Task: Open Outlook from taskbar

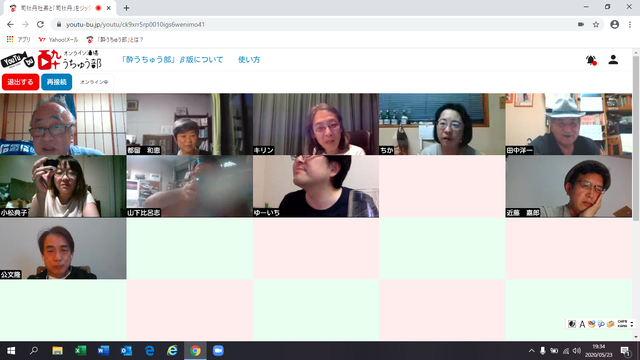Action: point(127,351)
